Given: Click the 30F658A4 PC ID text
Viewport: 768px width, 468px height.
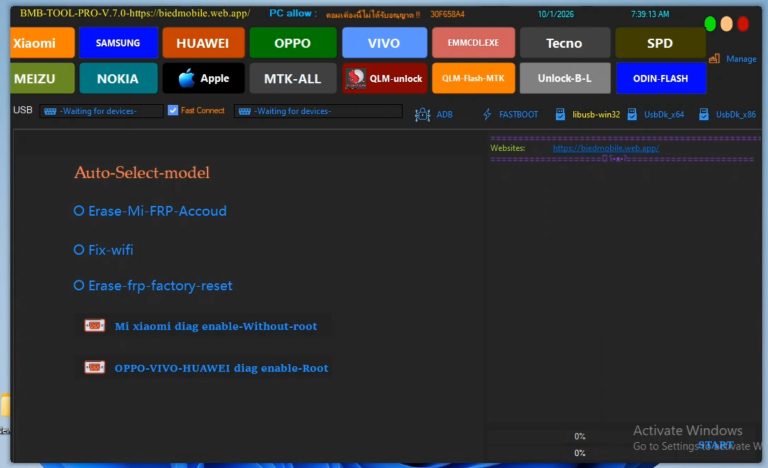Looking at the screenshot, I should coord(447,14).
